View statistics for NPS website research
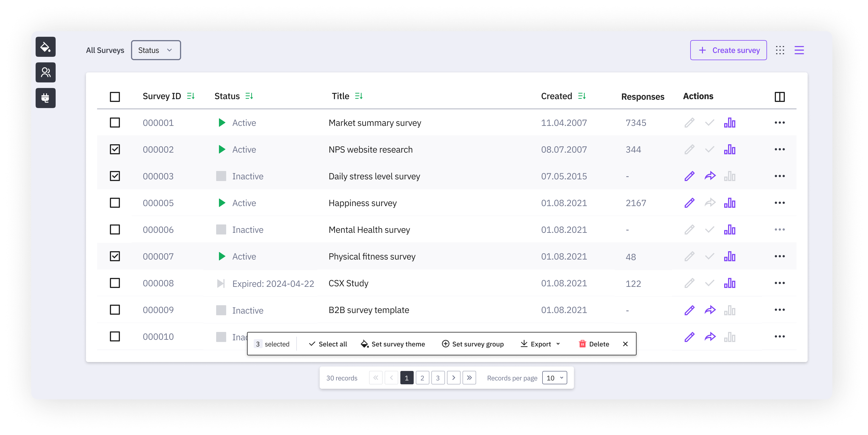This screenshot has width=868, height=435. 730,149
